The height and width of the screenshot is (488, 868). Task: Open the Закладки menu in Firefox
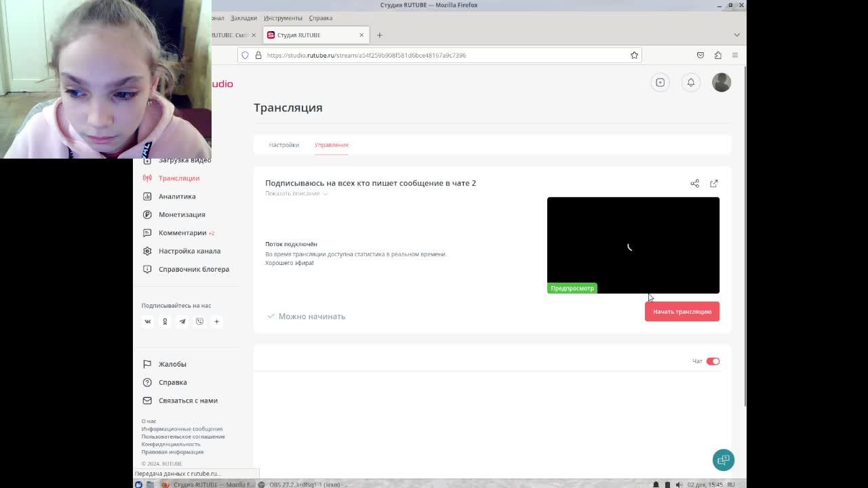coord(243,18)
